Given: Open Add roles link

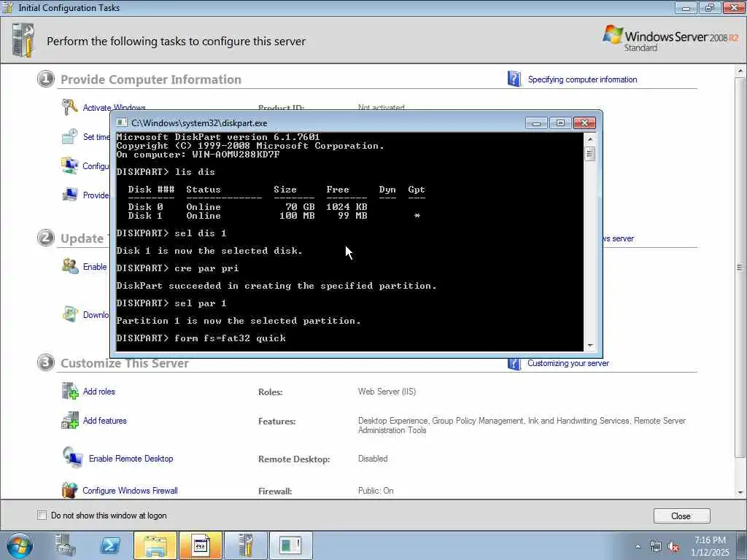Looking at the screenshot, I should 98,392.
